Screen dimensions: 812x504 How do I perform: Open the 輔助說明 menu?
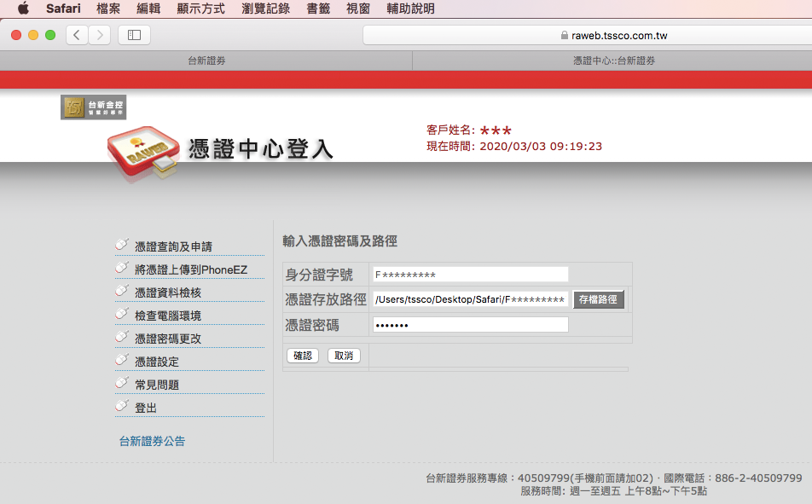(x=410, y=9)
